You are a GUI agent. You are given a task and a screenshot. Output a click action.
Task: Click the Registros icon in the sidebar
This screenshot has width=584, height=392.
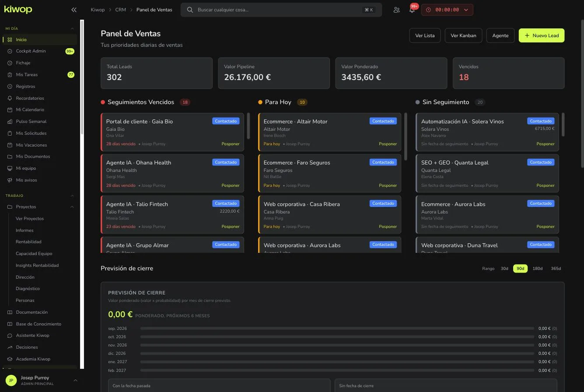pos(10,87)
